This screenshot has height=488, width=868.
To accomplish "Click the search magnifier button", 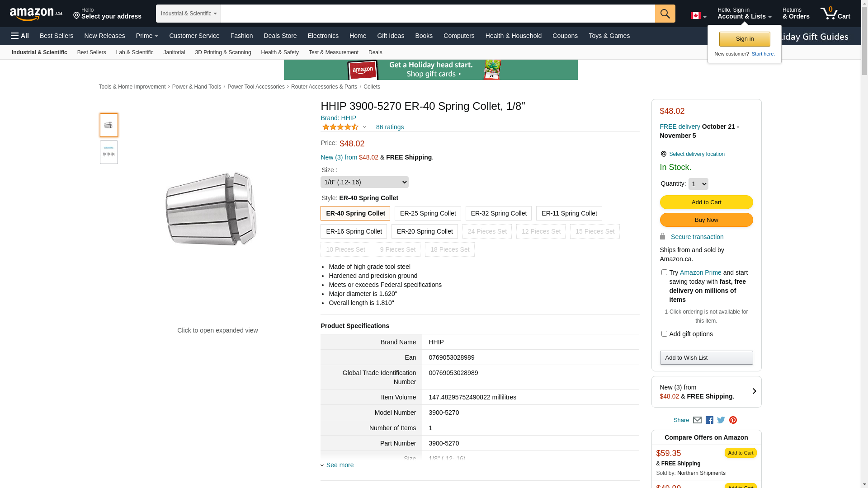I will (x=665, y=14).
